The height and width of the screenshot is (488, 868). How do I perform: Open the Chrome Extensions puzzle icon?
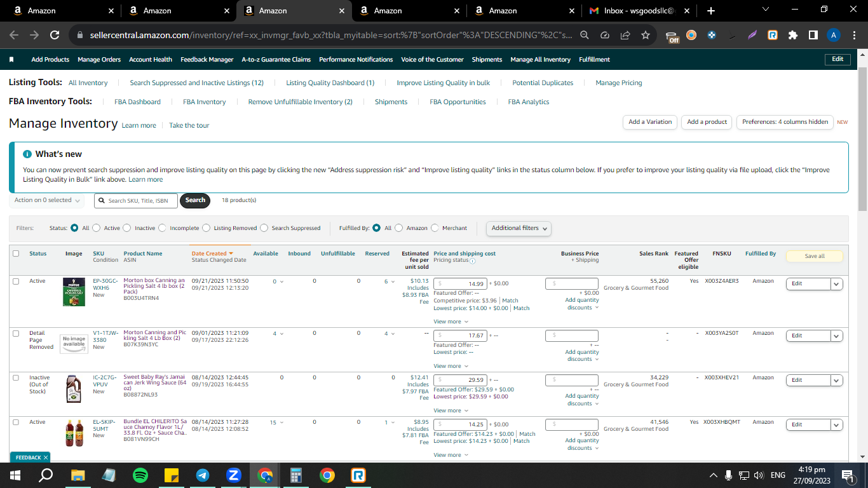tap(792, 36)
